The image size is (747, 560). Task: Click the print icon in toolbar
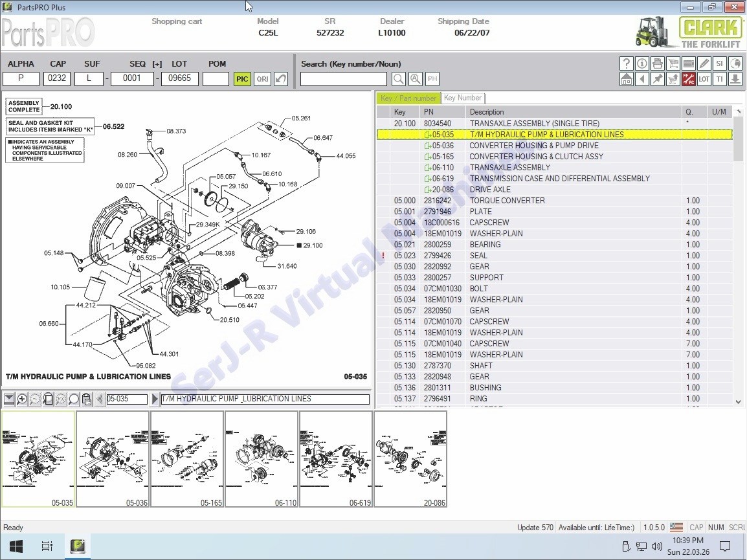click(x=658, y=63)
